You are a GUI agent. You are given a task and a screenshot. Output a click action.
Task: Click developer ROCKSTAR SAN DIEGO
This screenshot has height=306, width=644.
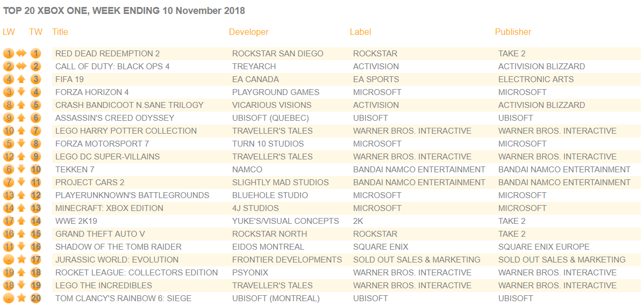277,53
